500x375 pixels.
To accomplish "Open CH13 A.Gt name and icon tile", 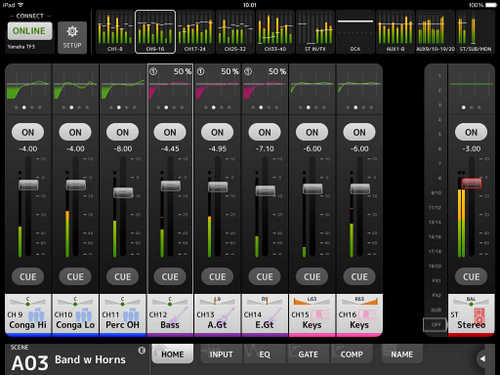I will point(218,314).
